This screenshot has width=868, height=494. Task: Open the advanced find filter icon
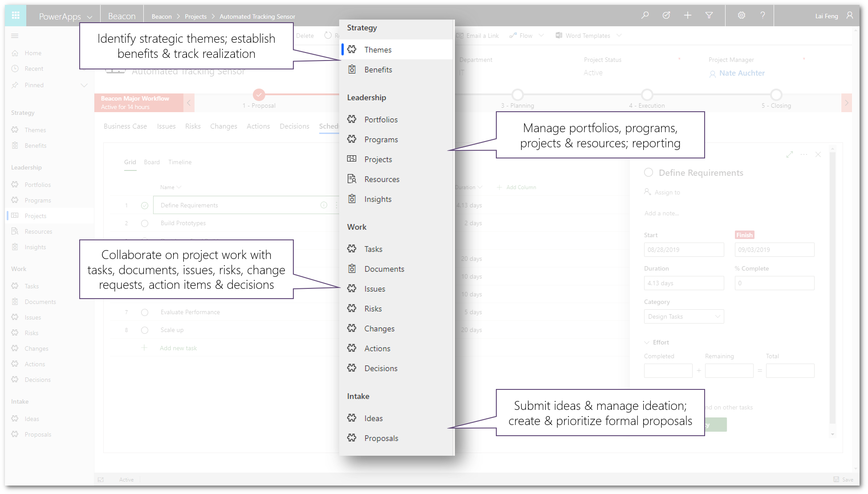pos(709,16)
